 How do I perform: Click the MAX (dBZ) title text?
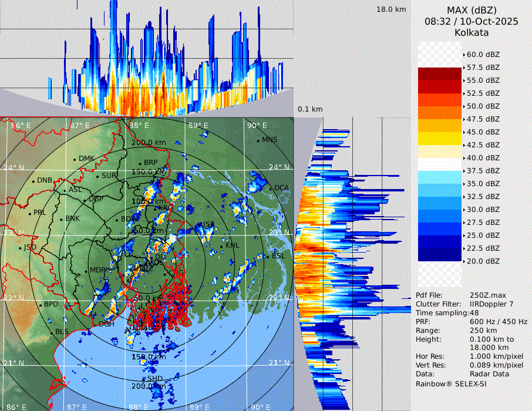[472, 10]
